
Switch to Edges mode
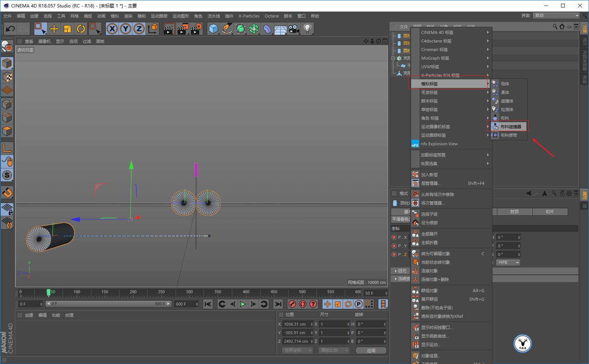(7, 118)
